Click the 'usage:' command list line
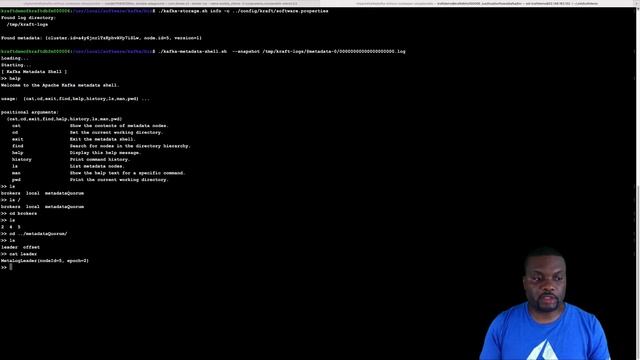 click(75, 99)
